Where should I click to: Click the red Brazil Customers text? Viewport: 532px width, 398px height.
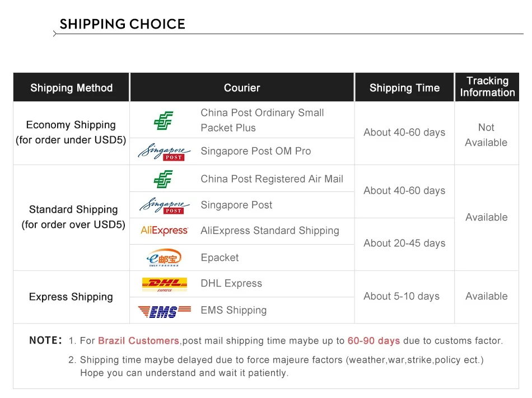(138, 340)
